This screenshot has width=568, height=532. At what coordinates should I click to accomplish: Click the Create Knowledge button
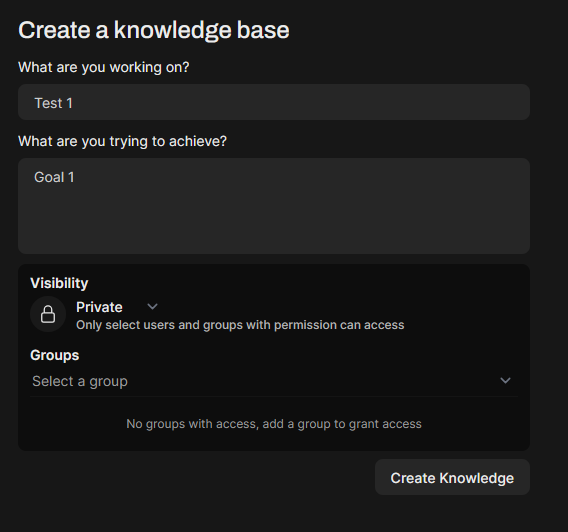tap(452, 477)
